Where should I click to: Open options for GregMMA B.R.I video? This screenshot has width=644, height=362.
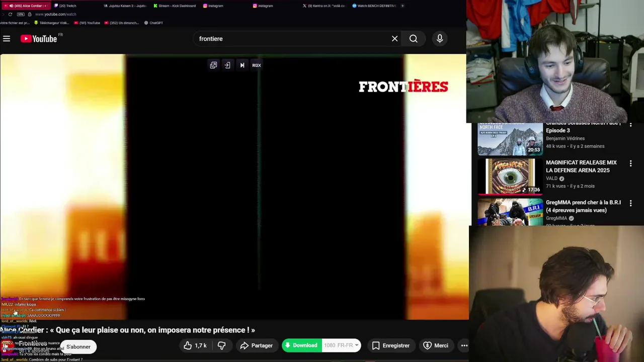(630, 203)
